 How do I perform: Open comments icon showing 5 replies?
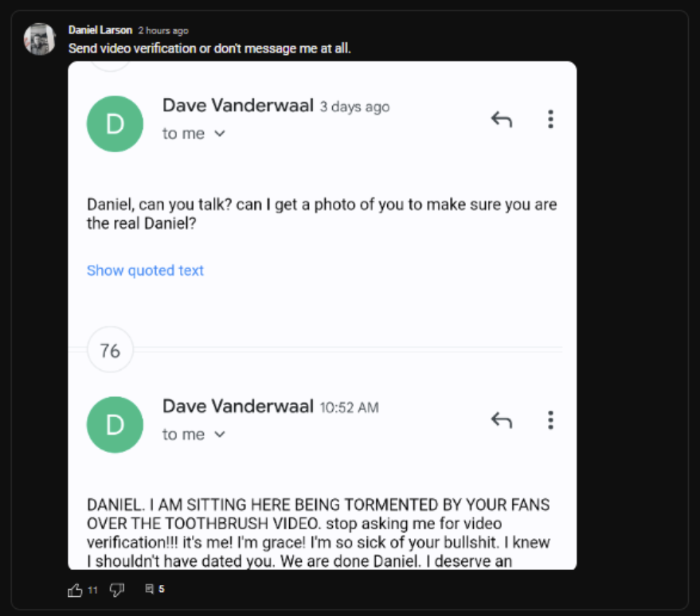(150, 589)
